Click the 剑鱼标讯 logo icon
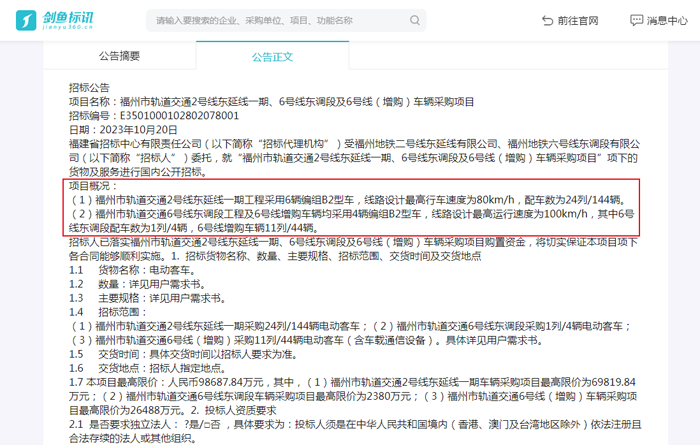700x445 pixels. click(26, 21)
